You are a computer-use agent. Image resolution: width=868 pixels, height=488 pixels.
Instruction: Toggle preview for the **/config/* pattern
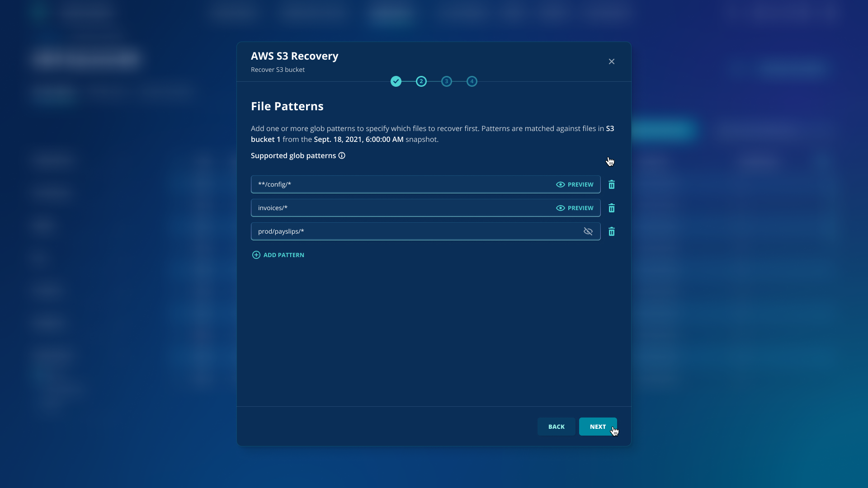(561, 184)
